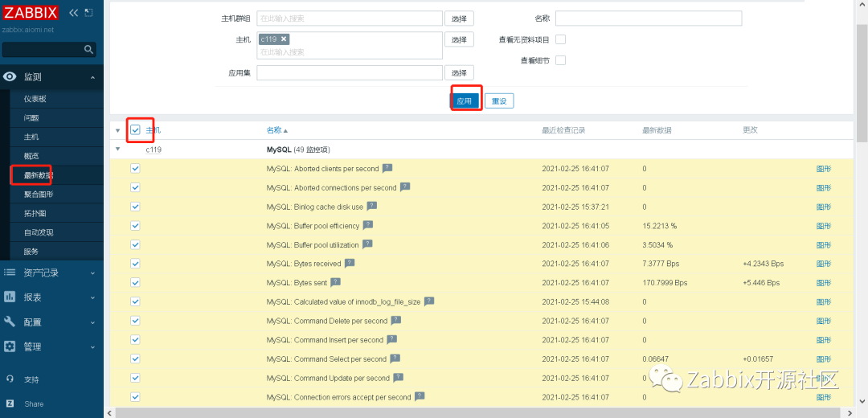The height and width of the screenshot is (418, 868).
Task: Click the gear icon for 管理
Action: 10,346
